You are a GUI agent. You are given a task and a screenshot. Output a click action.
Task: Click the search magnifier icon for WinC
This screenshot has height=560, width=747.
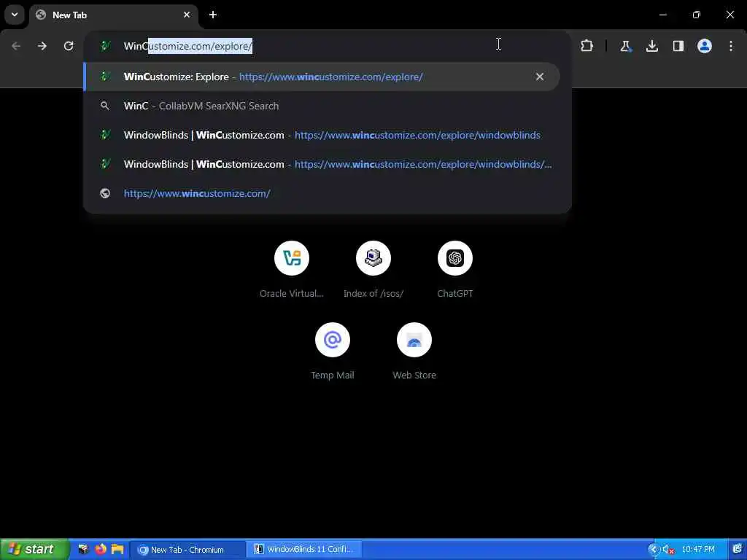[105, 106]
